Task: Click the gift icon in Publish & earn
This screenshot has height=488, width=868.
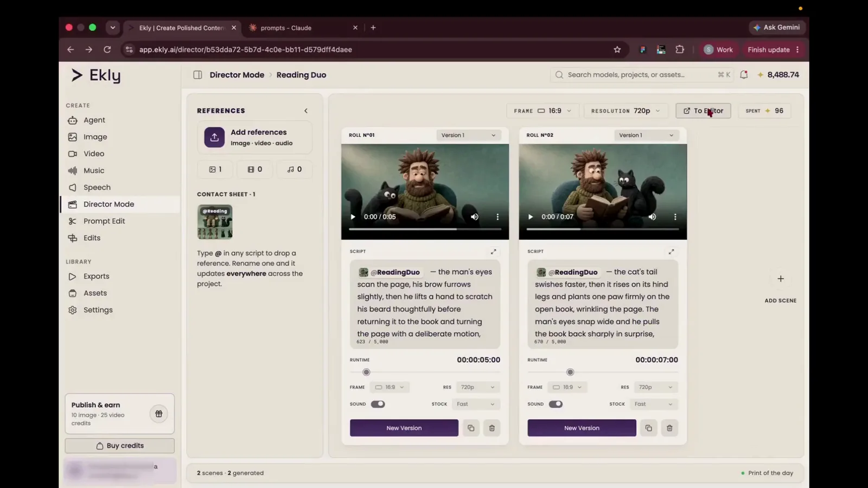Action: point(159,414)
